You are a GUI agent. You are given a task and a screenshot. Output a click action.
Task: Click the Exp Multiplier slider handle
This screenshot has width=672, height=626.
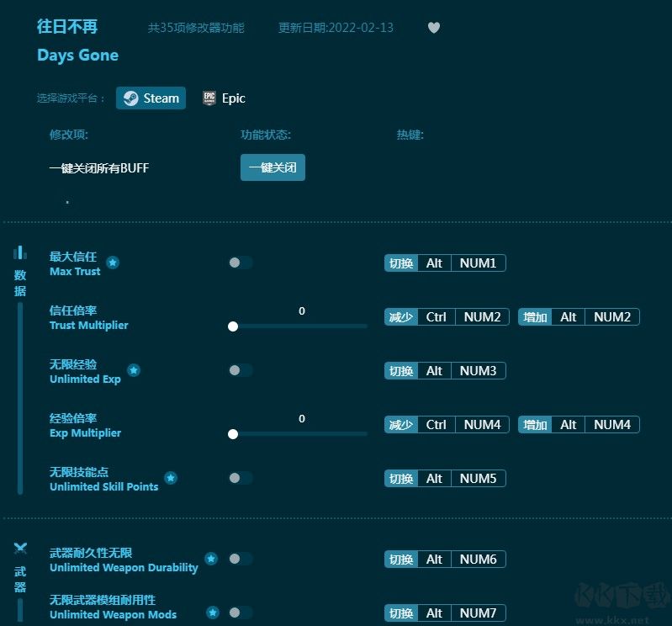click(x=233, y=434)
